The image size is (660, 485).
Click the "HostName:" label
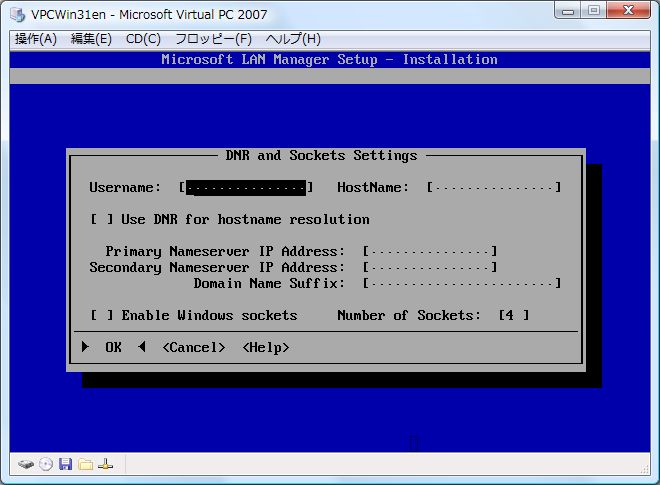click(x=373, y=187)
